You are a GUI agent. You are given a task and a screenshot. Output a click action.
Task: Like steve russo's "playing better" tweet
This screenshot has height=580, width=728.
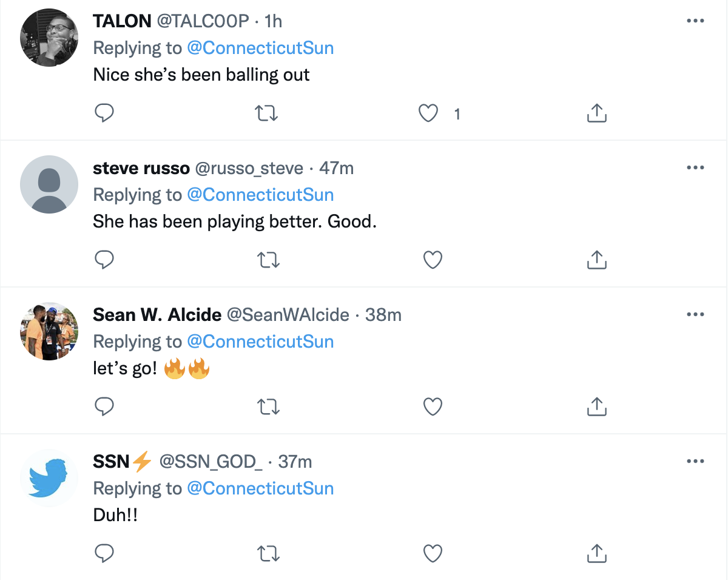[432, 260]
